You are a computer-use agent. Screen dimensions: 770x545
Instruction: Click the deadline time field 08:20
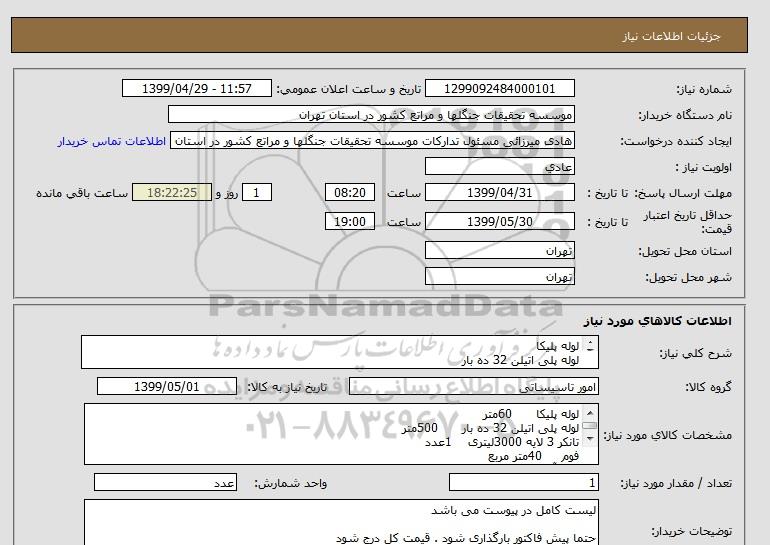coord(350,193)
